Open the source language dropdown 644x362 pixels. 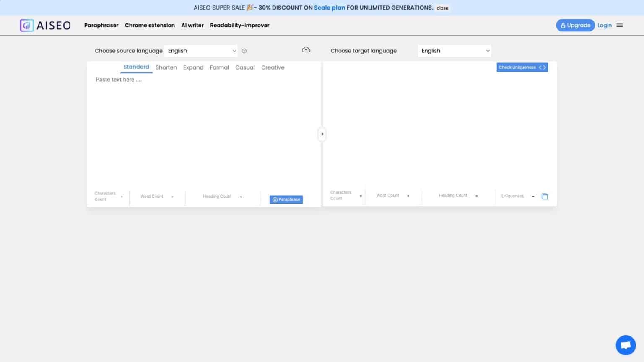click(x=201, y=51)
